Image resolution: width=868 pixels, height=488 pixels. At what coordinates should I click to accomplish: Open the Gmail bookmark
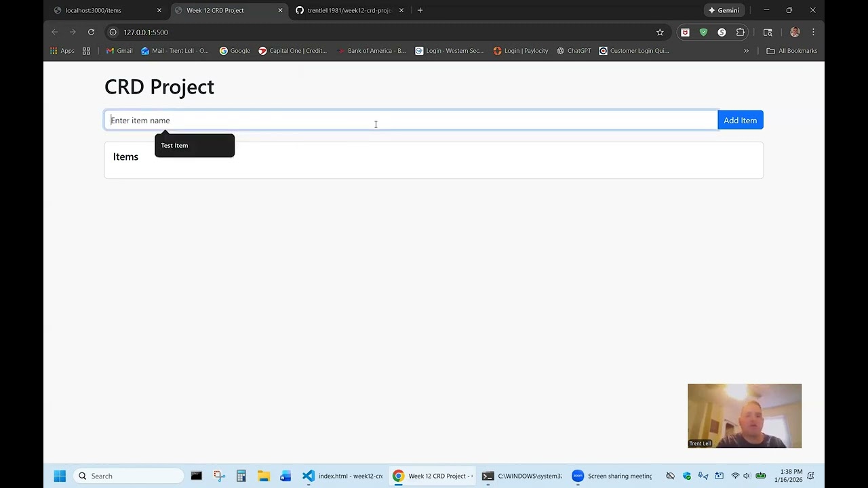tap(119, 51)
